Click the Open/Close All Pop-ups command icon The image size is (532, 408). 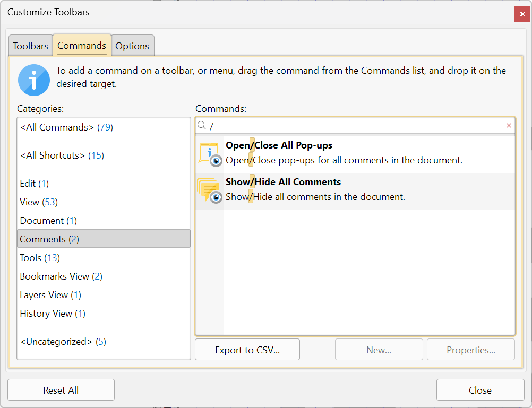pyautogui.click(x=209, y=152)
